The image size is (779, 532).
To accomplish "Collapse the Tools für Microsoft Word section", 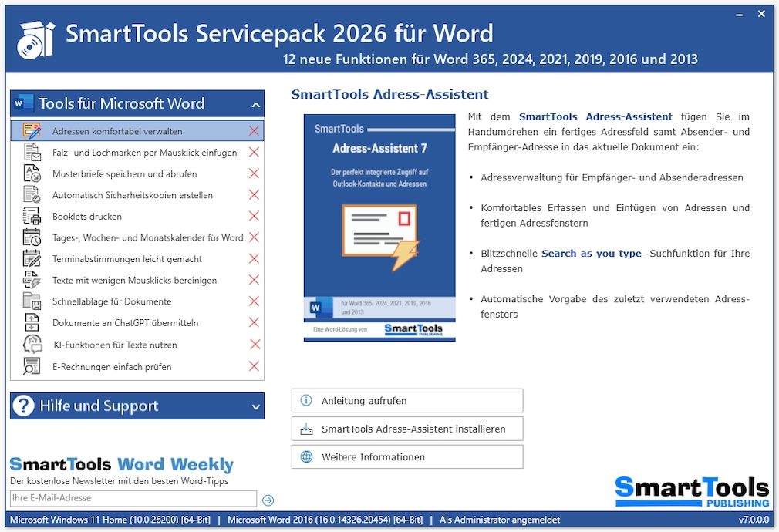I will [255, 103].
